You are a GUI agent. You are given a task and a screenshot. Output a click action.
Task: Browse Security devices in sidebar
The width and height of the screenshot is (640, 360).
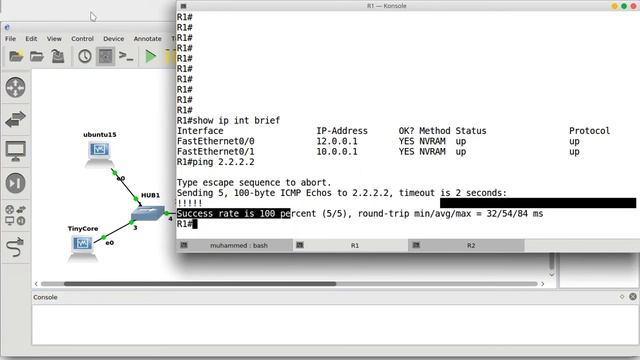point(16,183)
